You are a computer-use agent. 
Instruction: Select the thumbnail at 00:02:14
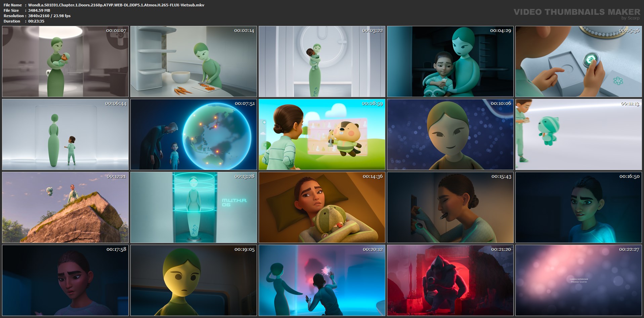tap(194, 62)
